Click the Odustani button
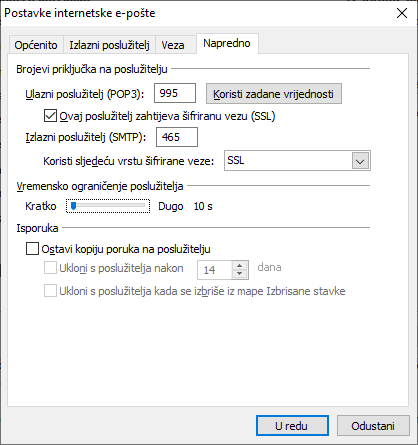The image size is (418, 445). click(x=373, y=426)
